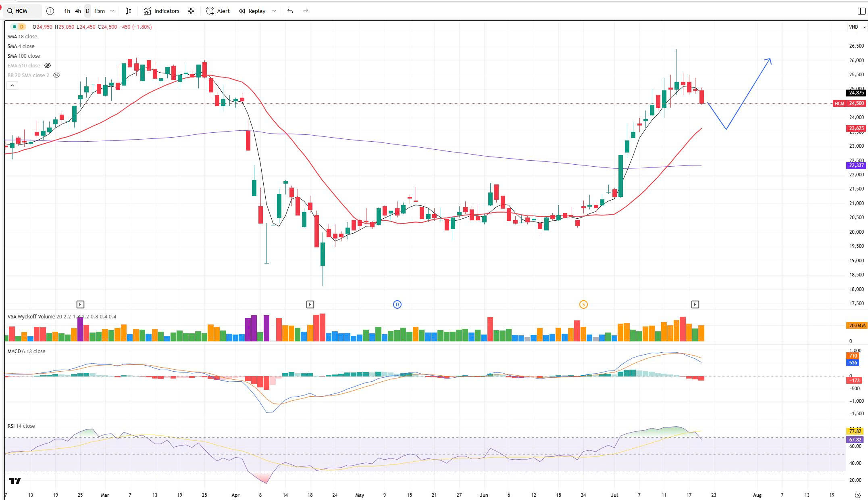Image resolution: width=868 pixels, height=500 pixels.
Task: Select the SMA 4 close indicator legend
Action: [x=21, y=46]
